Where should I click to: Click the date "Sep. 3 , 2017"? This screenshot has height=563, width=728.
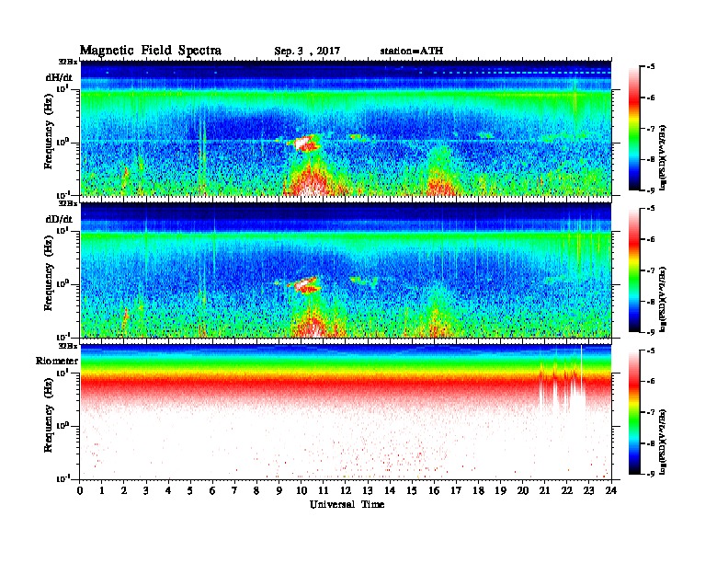pos(307,52)
